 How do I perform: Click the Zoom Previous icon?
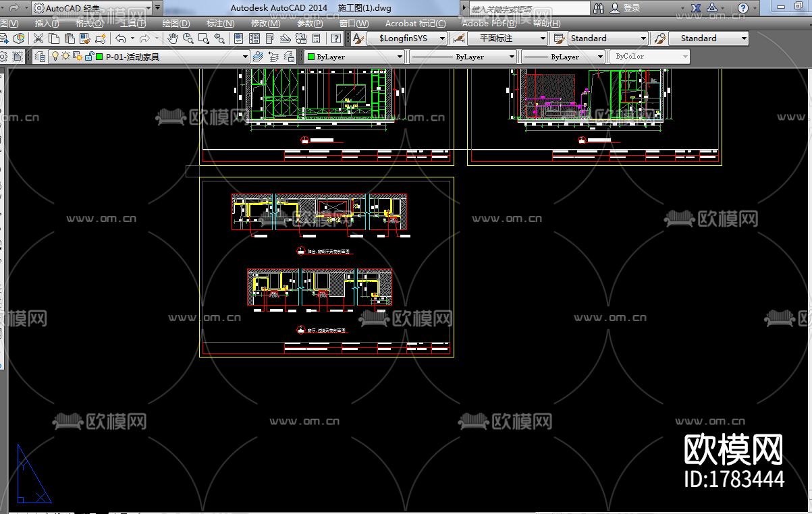[219, 38]
